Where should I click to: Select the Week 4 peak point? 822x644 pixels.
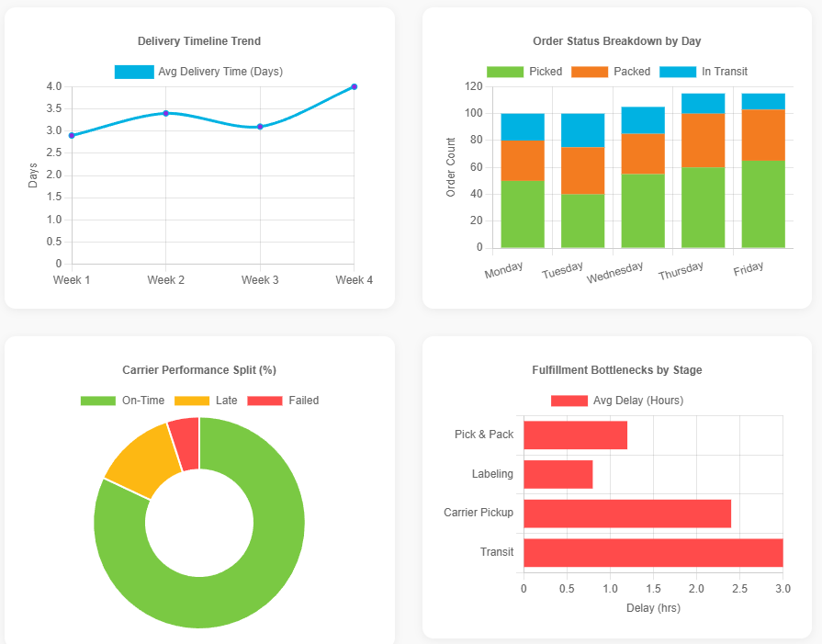pyautogui.click(x=354, y=86)
